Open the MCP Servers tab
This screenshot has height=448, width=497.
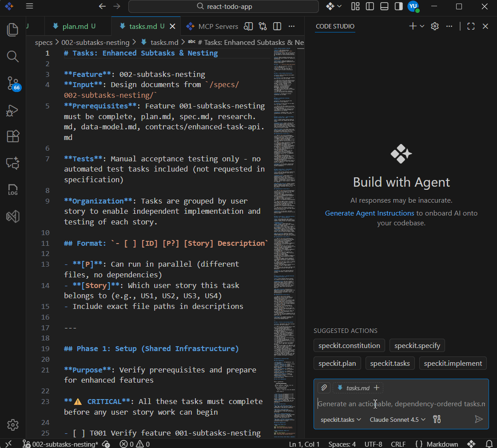coord(212,26)
